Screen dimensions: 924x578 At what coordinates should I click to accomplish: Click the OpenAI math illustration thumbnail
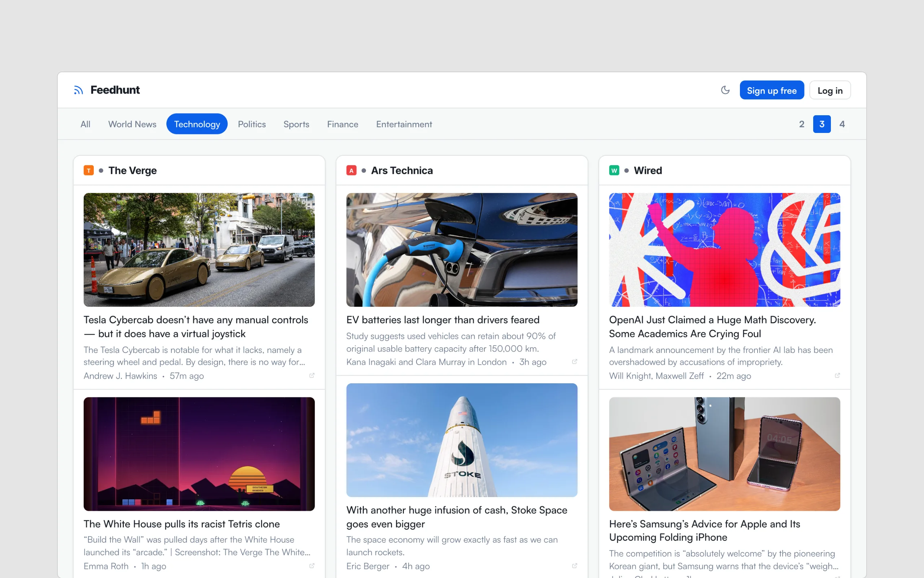[725, 250]
